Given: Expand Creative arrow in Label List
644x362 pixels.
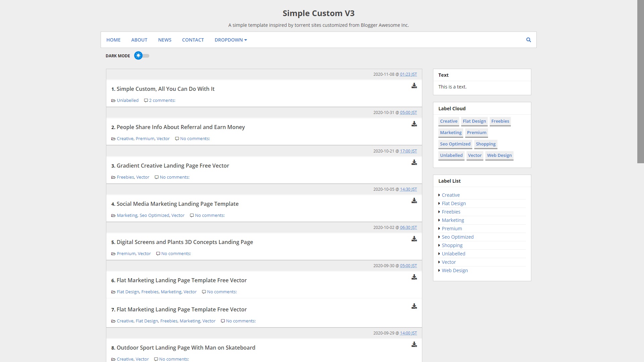Looking at the screenshot, I should point(439,195).
